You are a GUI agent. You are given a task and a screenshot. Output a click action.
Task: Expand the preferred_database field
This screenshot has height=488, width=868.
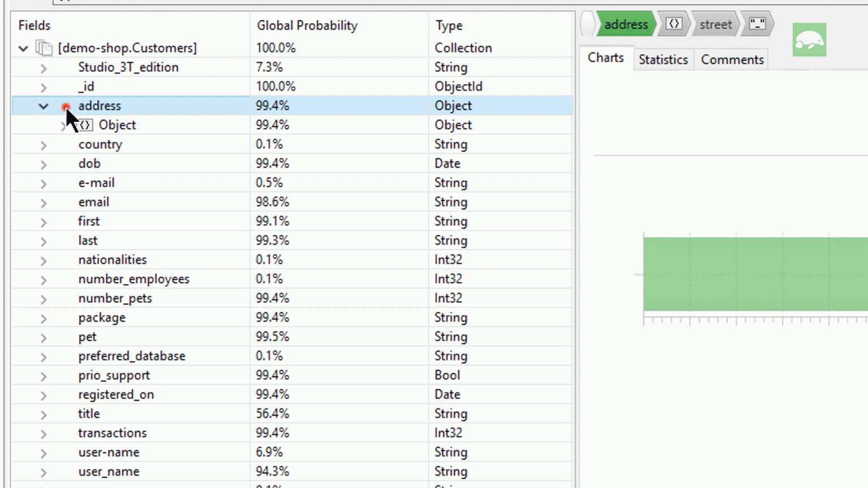point(44,357)
